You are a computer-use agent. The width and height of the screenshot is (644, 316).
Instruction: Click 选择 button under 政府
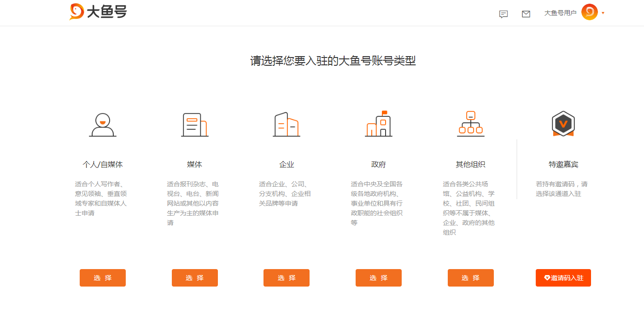(379, 278)
